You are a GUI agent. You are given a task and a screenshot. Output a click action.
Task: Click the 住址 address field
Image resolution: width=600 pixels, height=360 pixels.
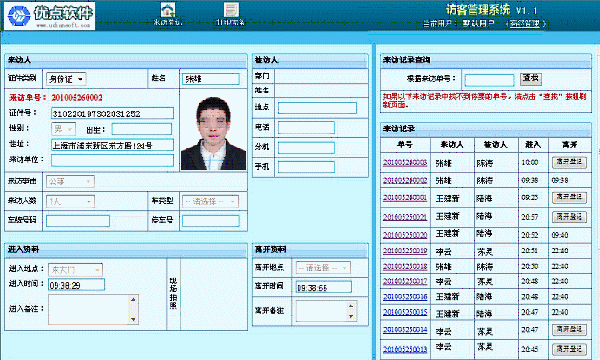112,145
